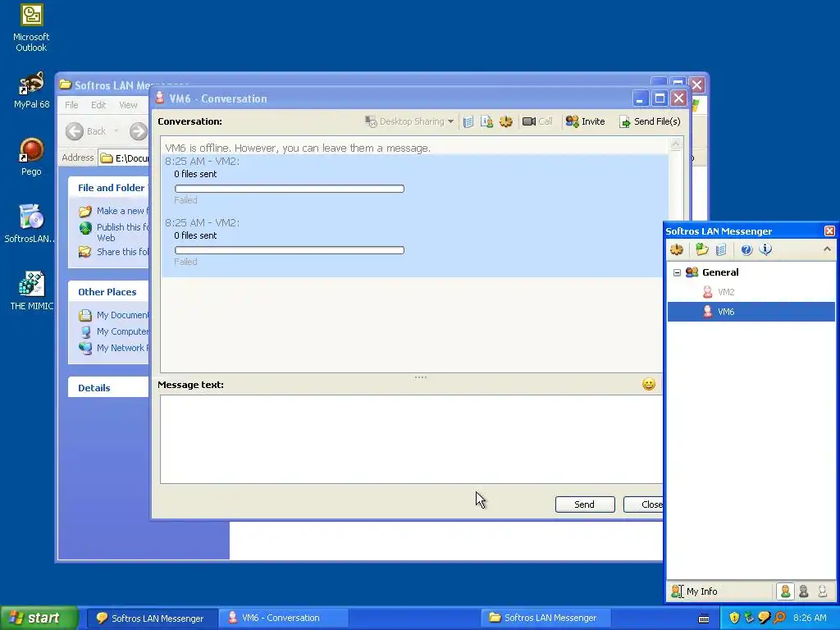
Task: Open the settings gear in the Messenger panel
Action: coord(677,249)
